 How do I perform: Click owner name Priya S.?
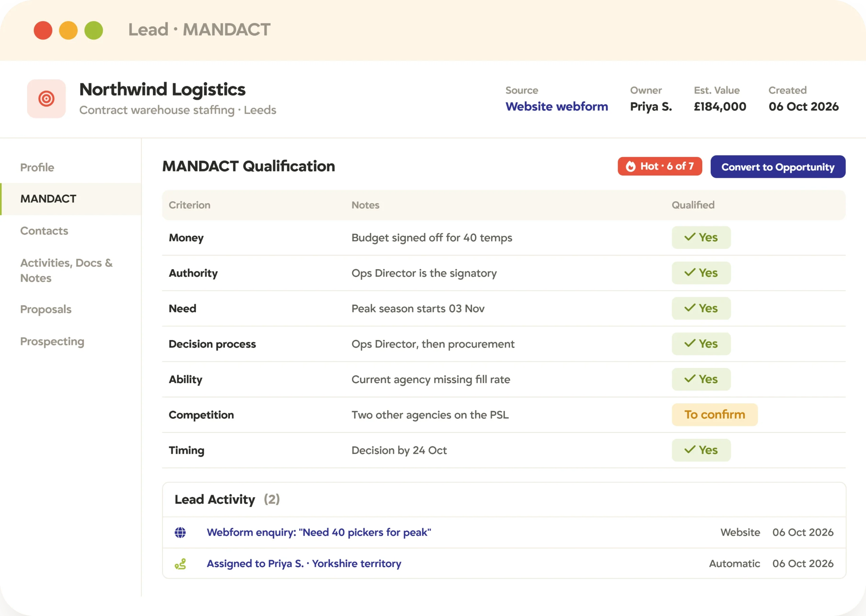pyautogui.click(x=651, y=106)
